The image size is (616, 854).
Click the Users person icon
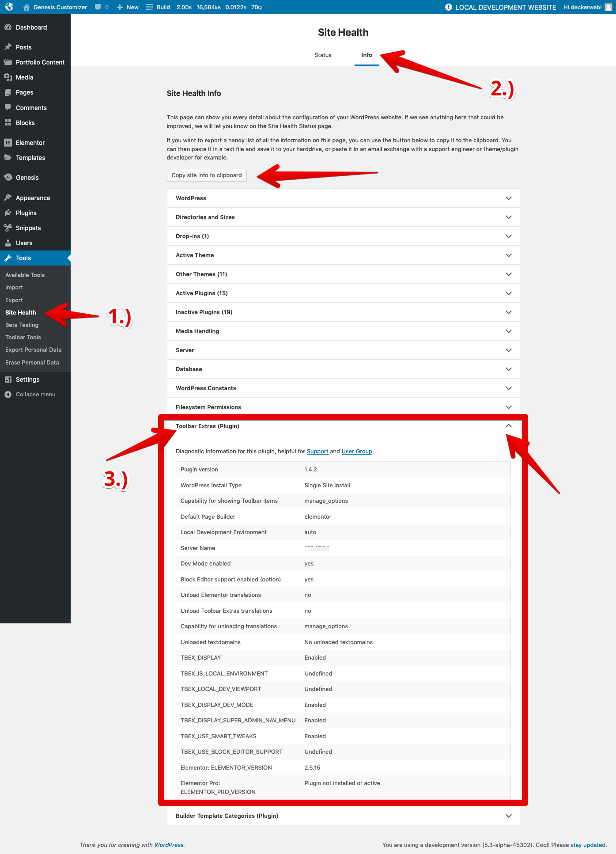click(x=8, y=243)
